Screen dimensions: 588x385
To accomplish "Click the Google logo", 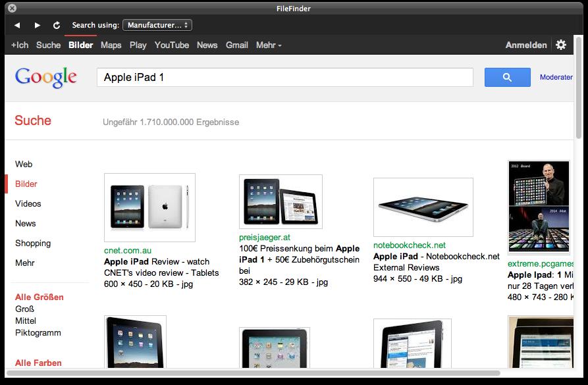I will (x=46, y=77).
